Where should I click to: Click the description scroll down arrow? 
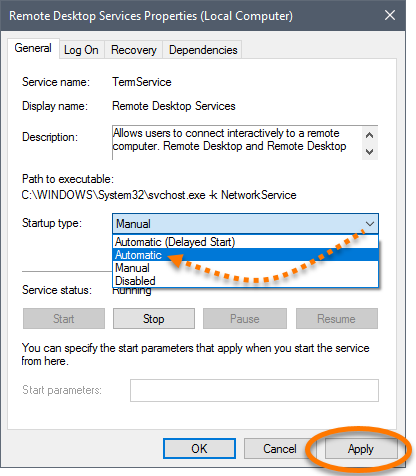[x=369, y=152]
